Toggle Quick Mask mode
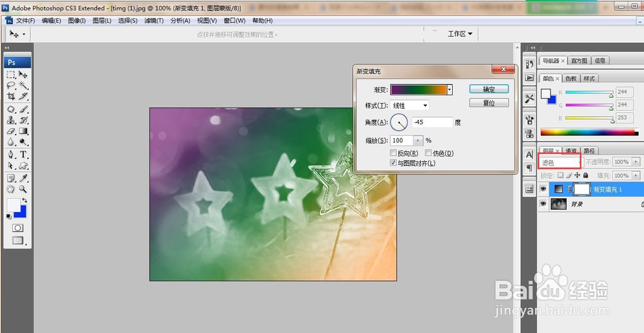This screenshot has width=644, height=333. (17, 228)
